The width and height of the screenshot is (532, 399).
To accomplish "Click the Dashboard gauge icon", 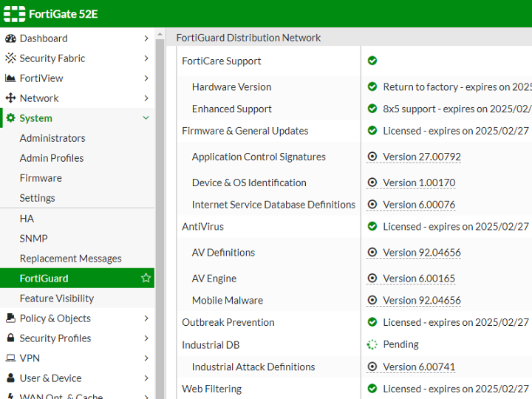I will (x=10, y=38).
